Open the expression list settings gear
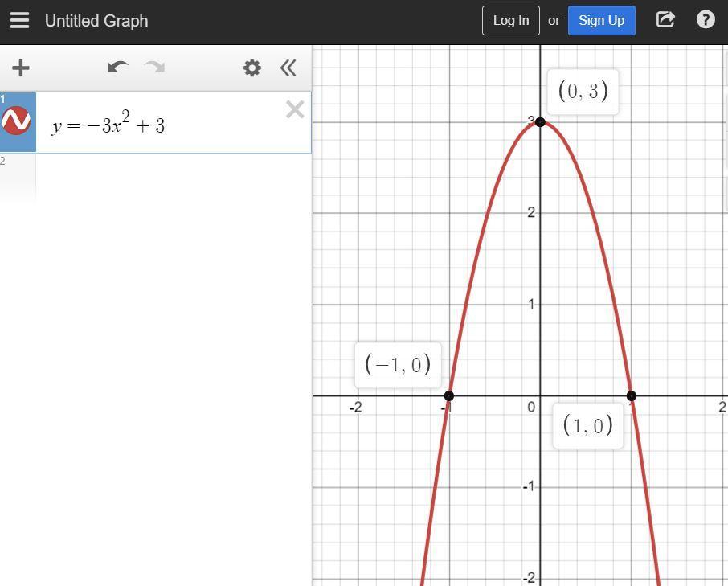 pos(252,68)
